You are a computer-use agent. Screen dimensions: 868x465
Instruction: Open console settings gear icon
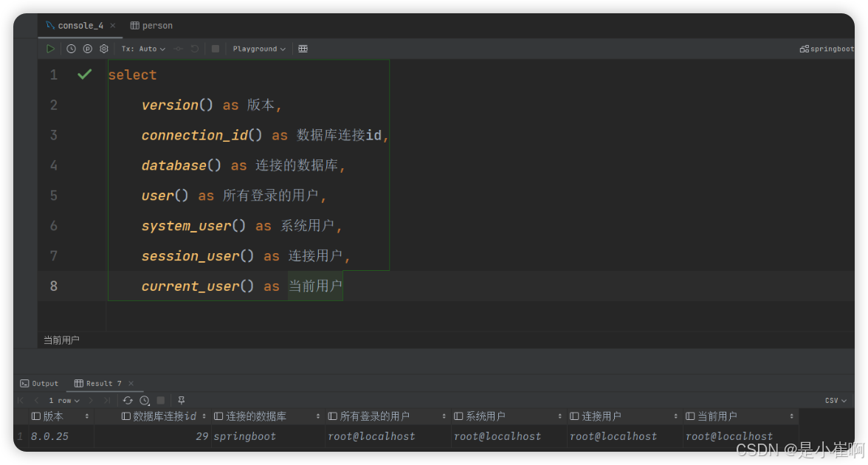[104, 49]
